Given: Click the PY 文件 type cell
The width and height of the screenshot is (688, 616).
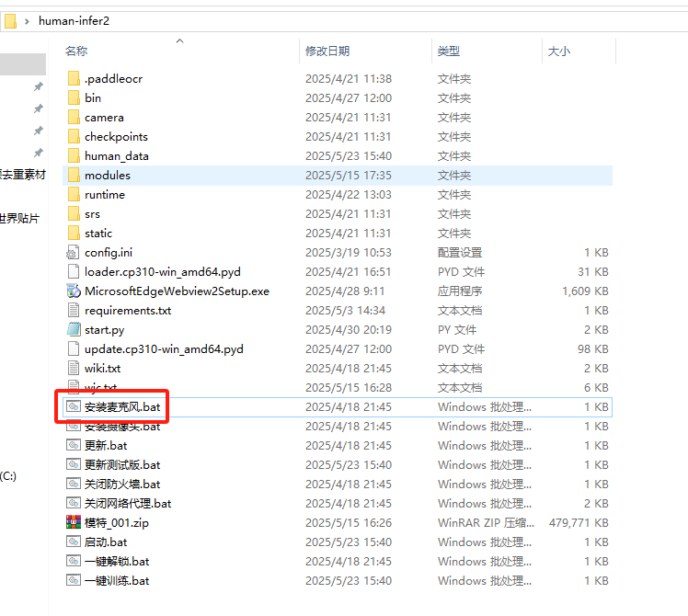Looking at the screenshot, I should click(x=457, y=329).
